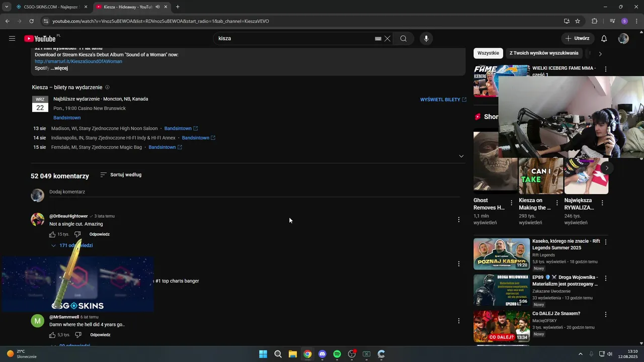Open Droga Wojownika video thumbnail
The width and height of the screenshot is (644, 362).
[x=502, y=290]
